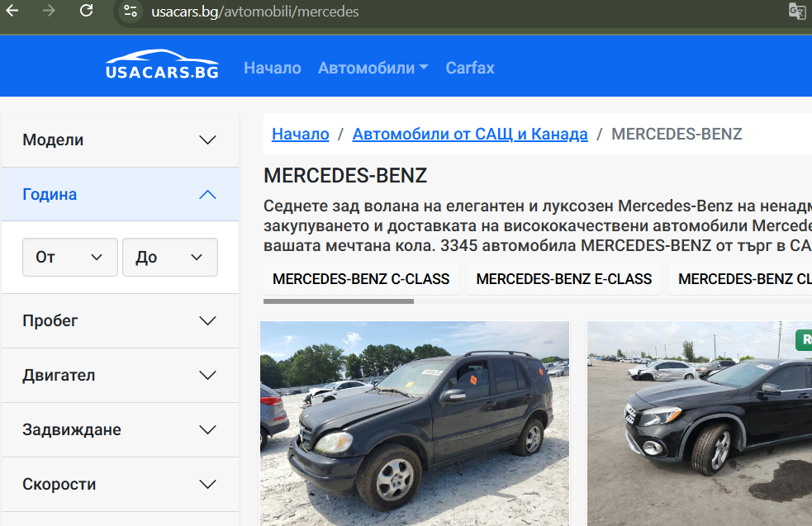The image size is (812, 526).
Task: Click the horizontal model list scrollbar
Action: tap(339, 301)
